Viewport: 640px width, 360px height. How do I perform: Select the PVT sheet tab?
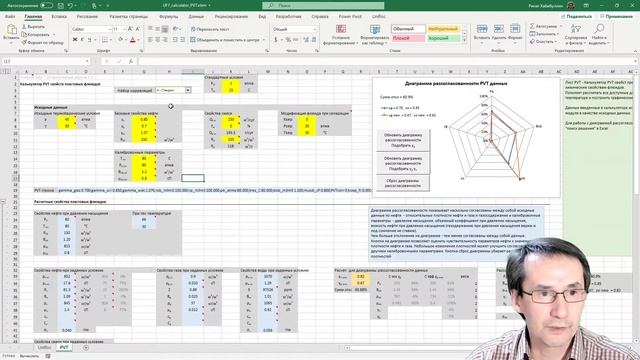click(x=64, y=347)
